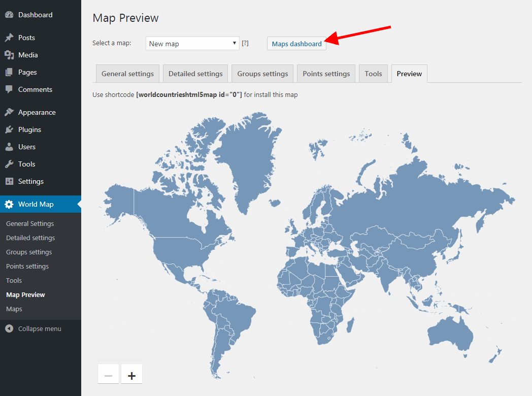Image resolution: width=532 pixels, height=396 pixels.
Task: Click the Appearance paintbrush icon
Action: [10, 112]
